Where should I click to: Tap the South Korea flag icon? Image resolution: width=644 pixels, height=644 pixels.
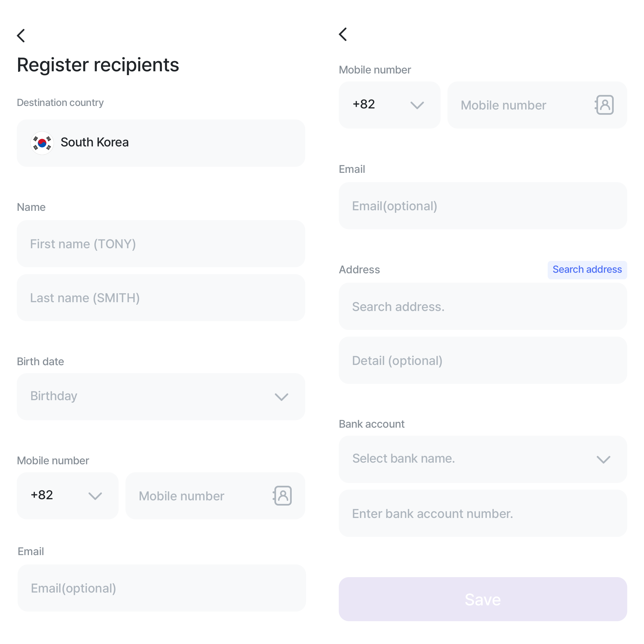[42, 143]
